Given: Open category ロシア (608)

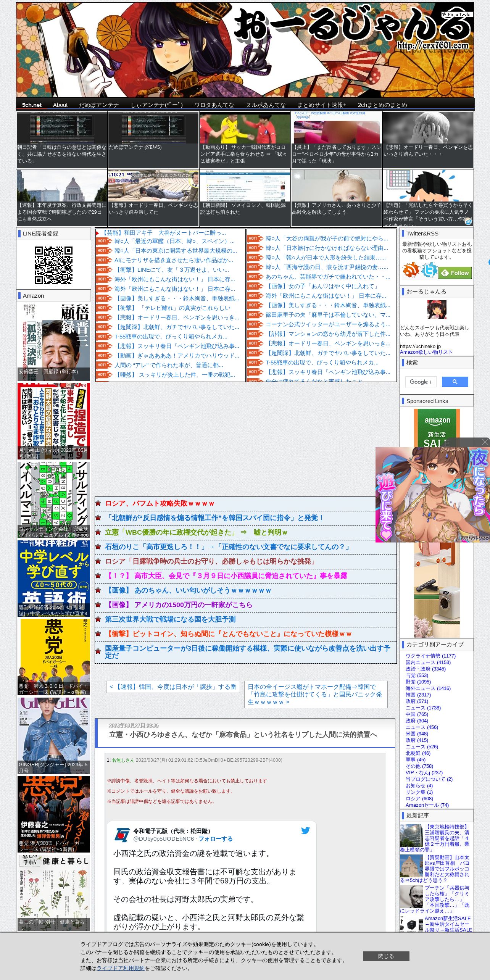Looking at the screenshot, I should click(419, 798).
